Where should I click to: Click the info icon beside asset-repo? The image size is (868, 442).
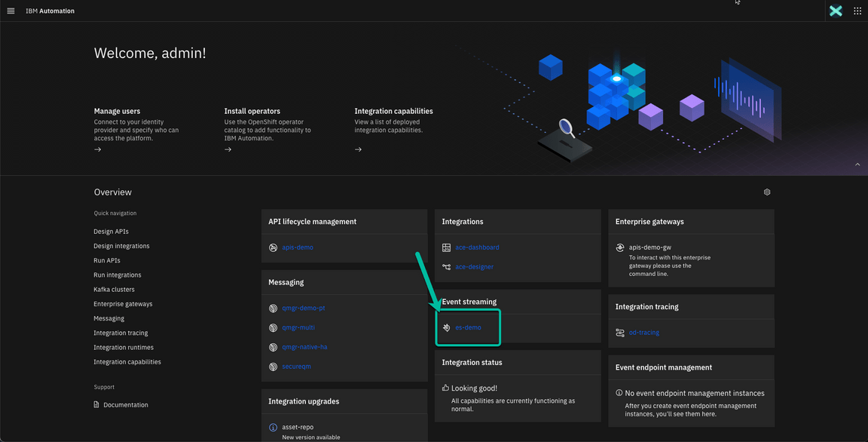pos(272,426)
